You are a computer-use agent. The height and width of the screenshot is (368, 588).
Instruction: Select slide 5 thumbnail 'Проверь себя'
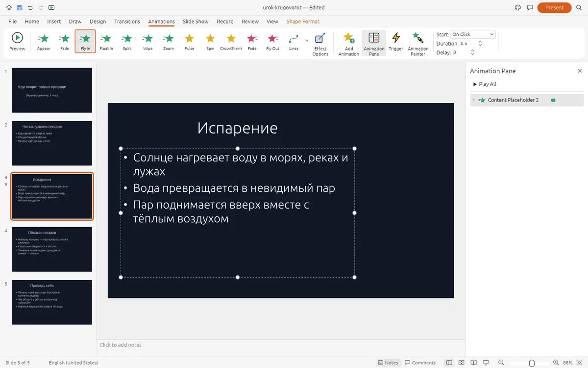point(52,302)
